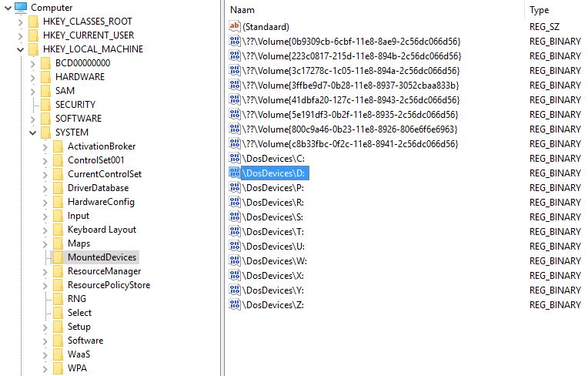Expand the HKEY_CLASSES_ROOT hive
This screenshot has width=588, height=376.
[x=21, y=22]
